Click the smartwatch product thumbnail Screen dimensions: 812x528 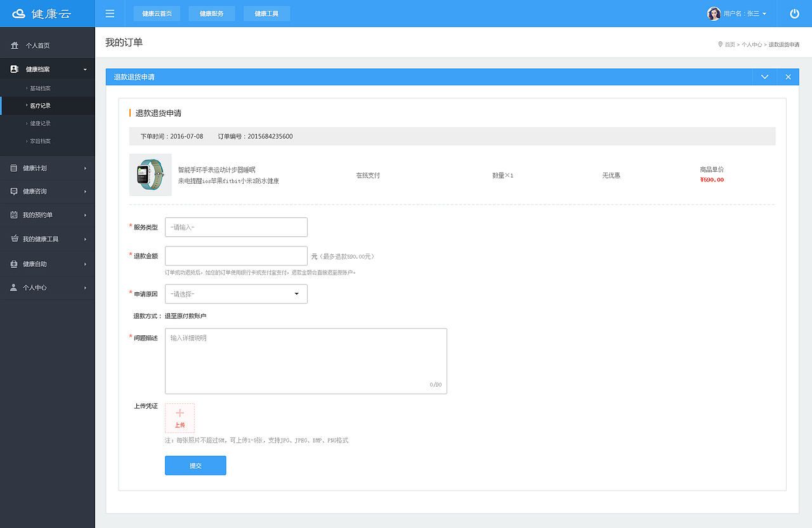pos(150,175)
